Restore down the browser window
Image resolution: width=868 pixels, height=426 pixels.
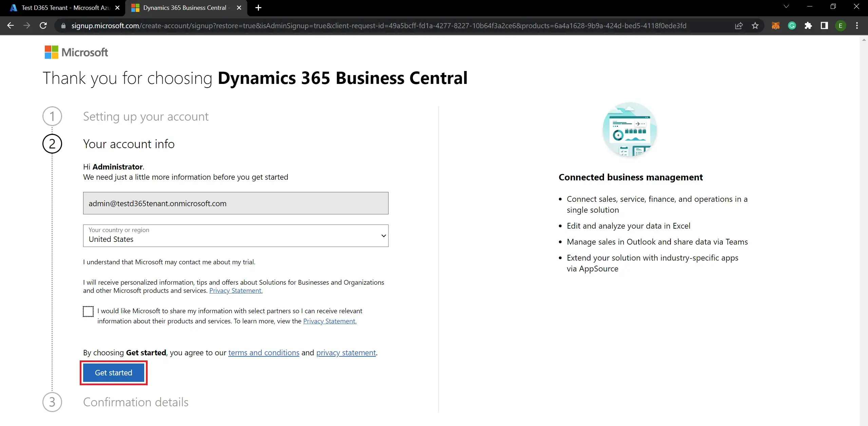tap(833, 6)
